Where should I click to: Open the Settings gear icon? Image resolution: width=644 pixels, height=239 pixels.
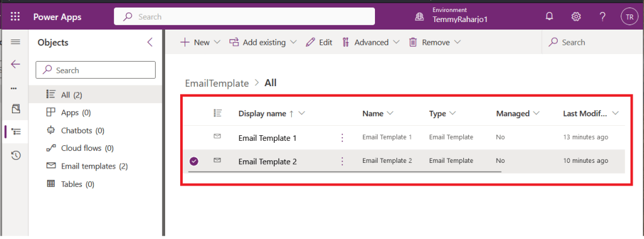(x=576, y=17)
